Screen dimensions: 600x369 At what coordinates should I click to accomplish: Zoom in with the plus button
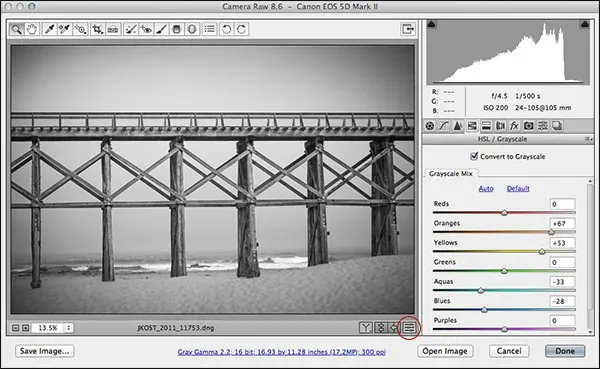tap(25, 328)
